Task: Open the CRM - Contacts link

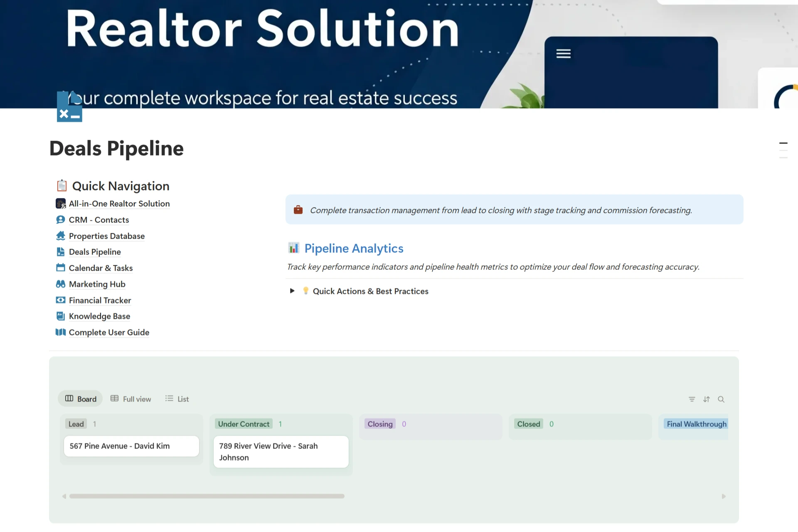Action: point(99,220)
